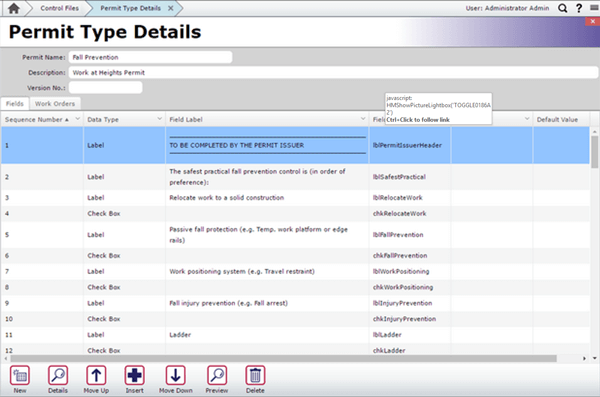Select the chkLadder row
This screenshot has width=600, height=397.
click(x=295, y=350)
